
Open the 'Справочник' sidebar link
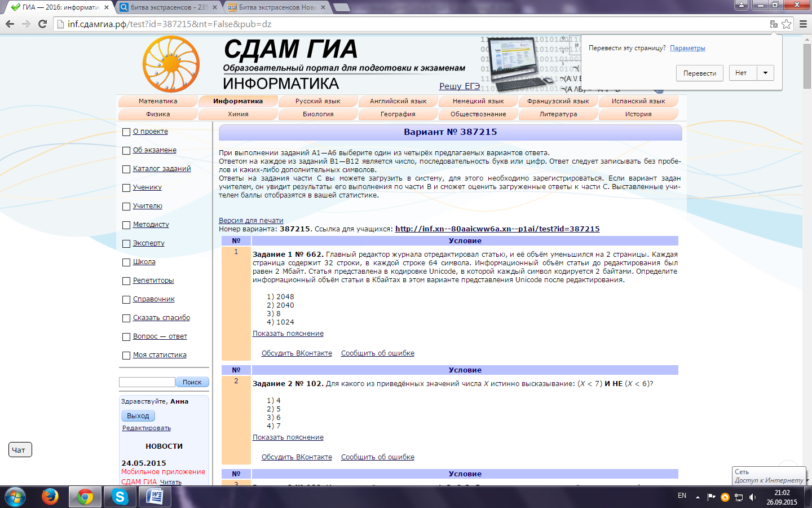154,299
